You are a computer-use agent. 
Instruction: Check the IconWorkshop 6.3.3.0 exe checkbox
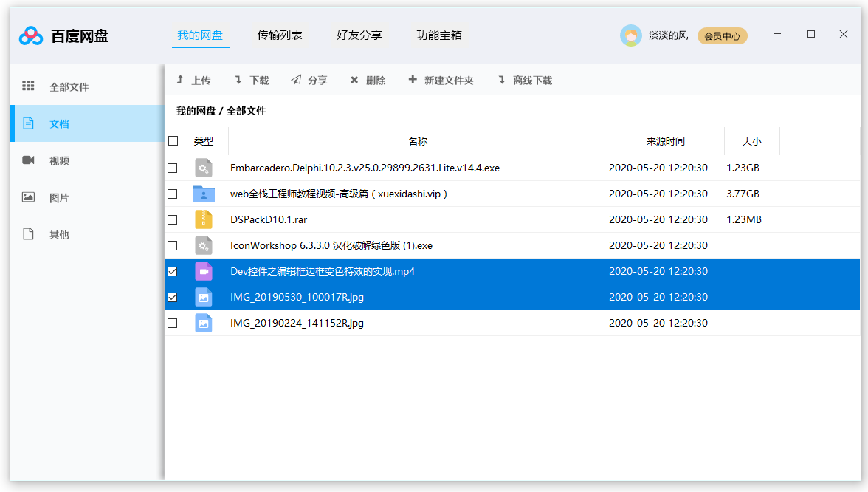click(x=173, y=245)
